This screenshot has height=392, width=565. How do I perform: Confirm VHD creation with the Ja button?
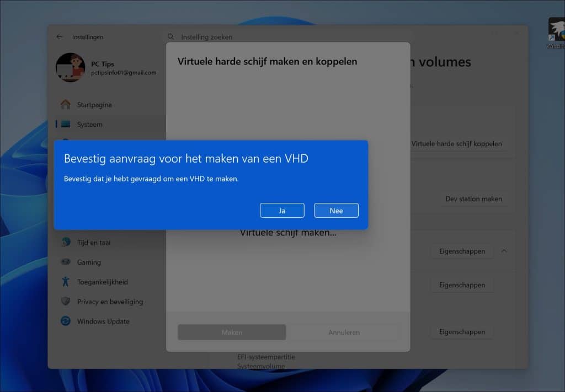282,210
